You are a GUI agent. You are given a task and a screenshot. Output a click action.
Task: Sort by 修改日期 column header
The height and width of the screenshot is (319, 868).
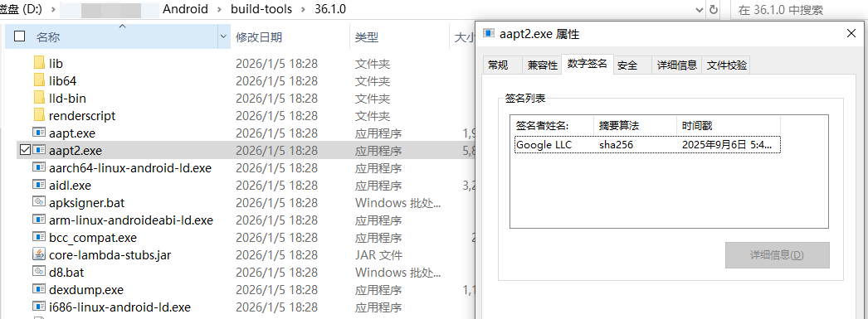point(290,37)
